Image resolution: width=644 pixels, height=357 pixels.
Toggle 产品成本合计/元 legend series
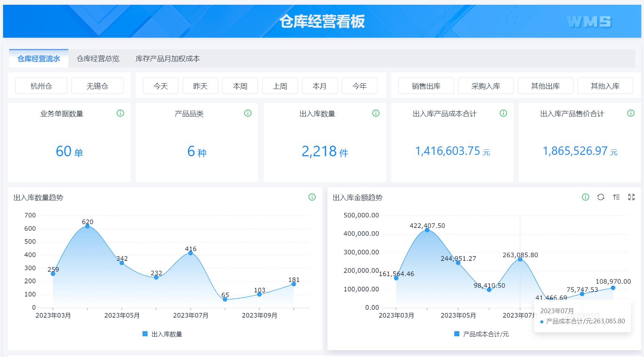[x=482, y=334]
